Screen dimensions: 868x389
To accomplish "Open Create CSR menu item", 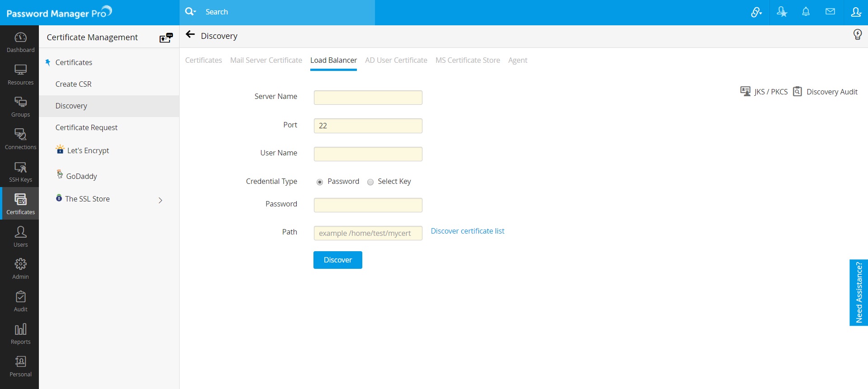I will point(73,84).
